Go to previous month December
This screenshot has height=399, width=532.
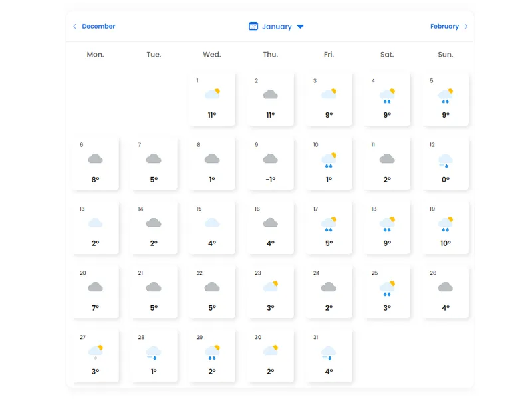click(98, 27)
